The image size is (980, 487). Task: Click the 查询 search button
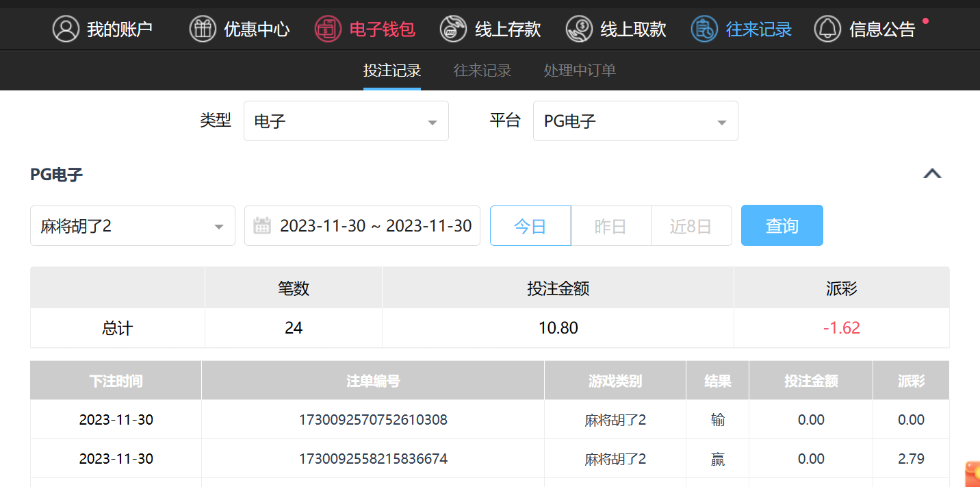tap(782, 225)
